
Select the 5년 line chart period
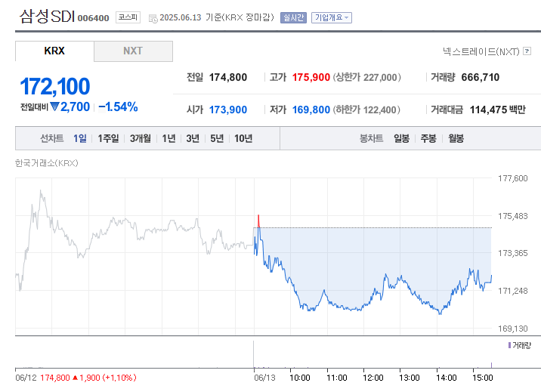point(217,138)
